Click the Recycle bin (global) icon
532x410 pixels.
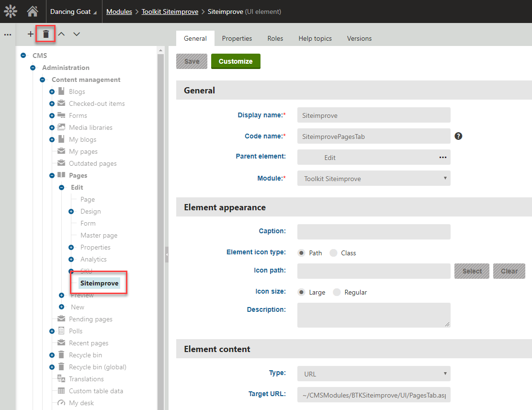coord(61,366)
